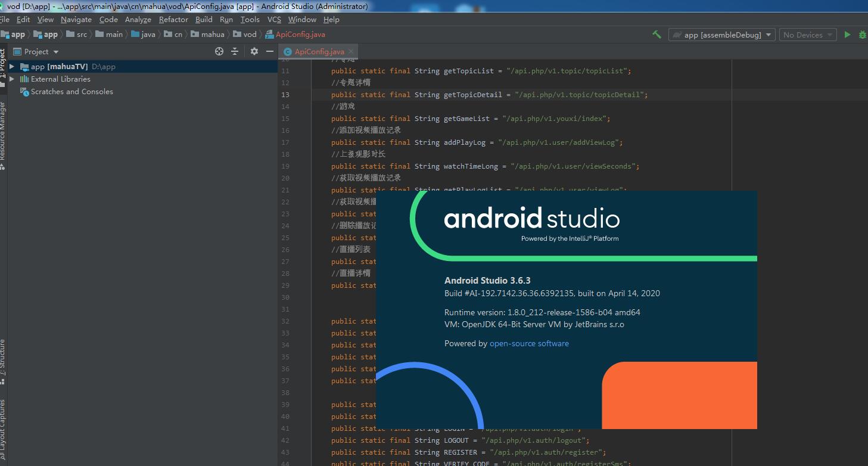Click the getTopicList declaration line
Screen dimensions: 868x466
481,71
